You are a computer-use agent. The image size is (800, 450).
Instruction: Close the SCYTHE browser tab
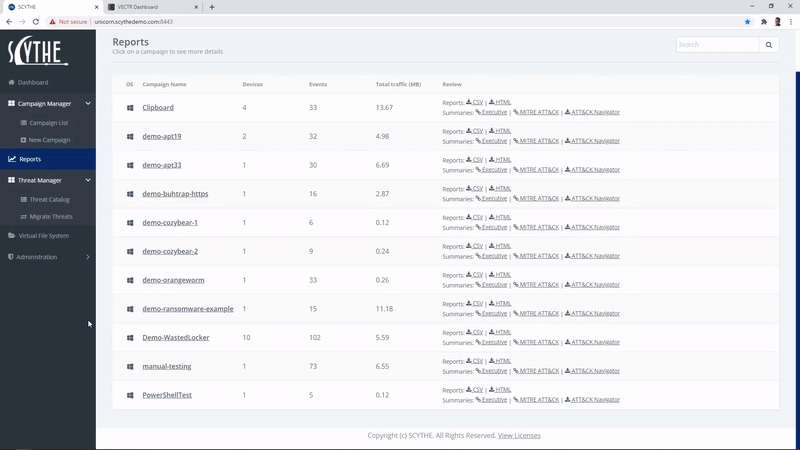click(x=96, y=7)
